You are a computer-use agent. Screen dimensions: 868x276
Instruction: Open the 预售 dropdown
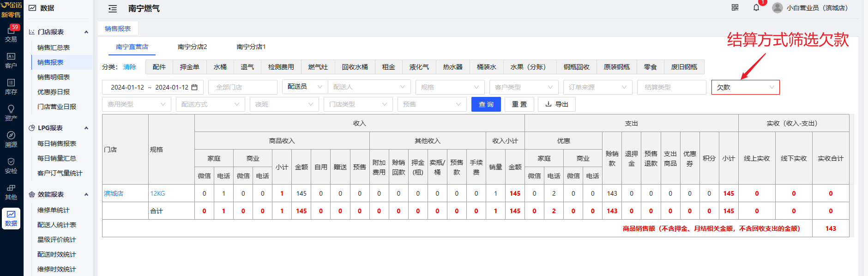[x=432, y=104]
